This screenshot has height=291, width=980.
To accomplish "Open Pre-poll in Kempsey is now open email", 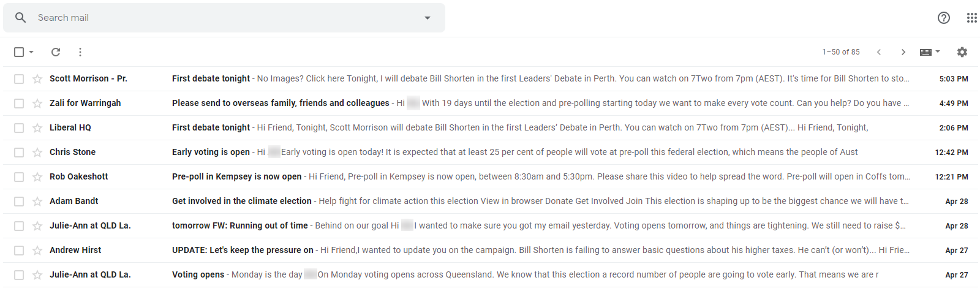I will click(x=490, y=177).
